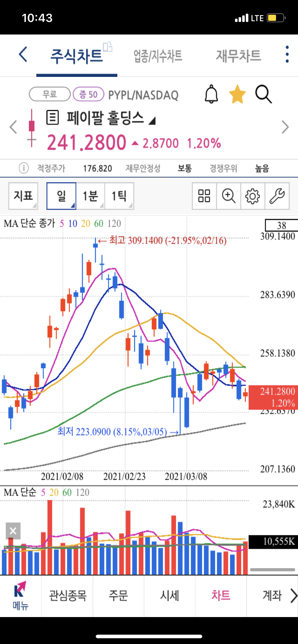The width and height of the screenshot is (298, 644).
Task: Tap 적정주가 176,820 value
Action: coord(98,168)
